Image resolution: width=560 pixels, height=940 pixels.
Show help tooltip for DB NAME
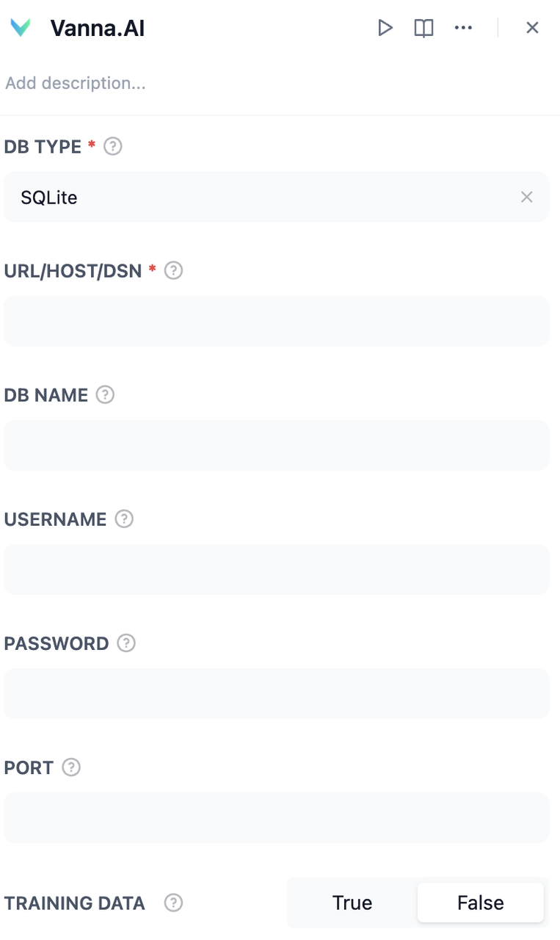[105, 394]
